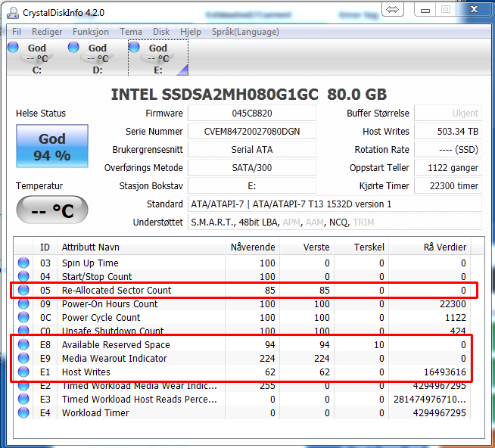Click the INTEL SSDSA2MH080G1GC model title
495x448 pixels.
click(249, 94)
